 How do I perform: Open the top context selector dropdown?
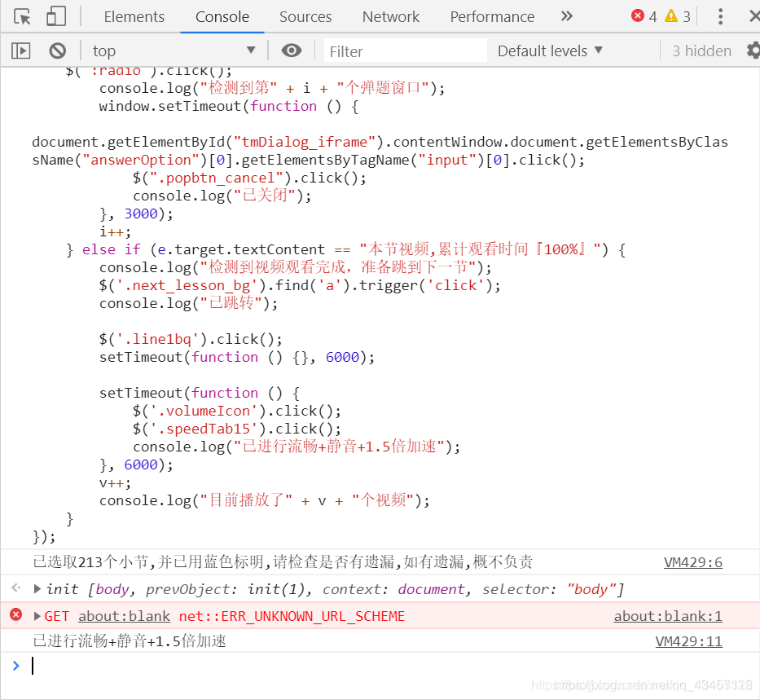[174, 51]
